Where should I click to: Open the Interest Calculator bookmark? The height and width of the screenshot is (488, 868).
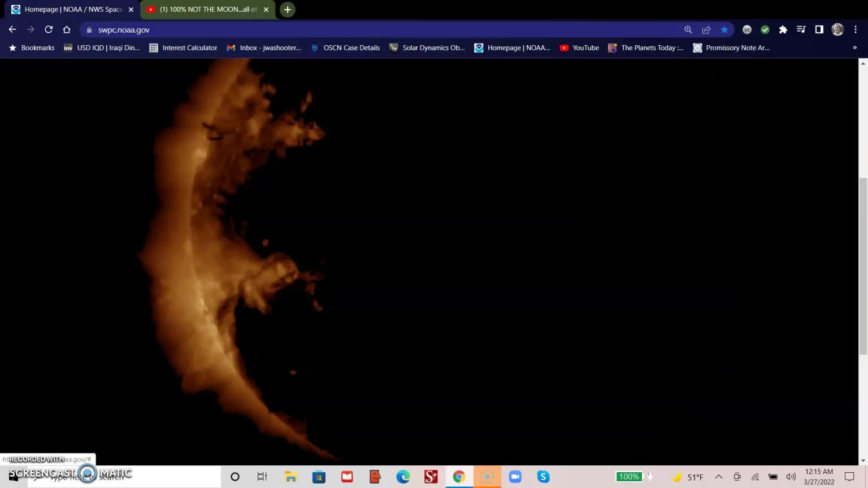click(183, 48)
